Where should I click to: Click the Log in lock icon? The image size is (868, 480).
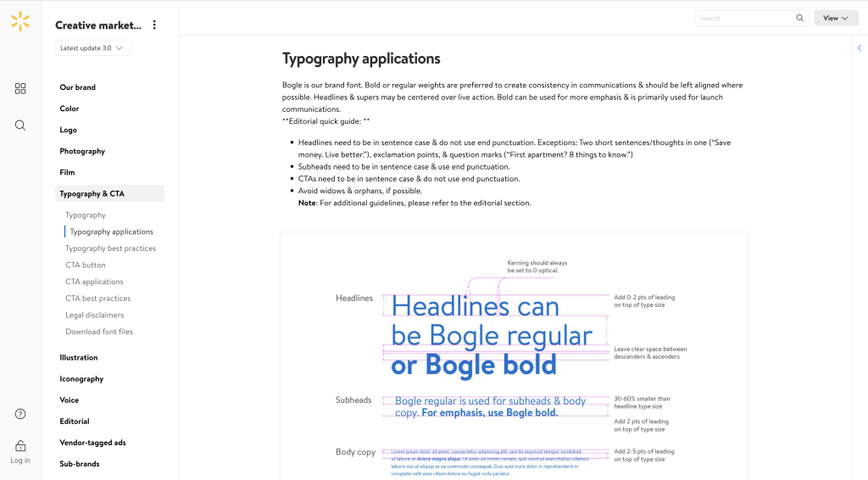20,446
